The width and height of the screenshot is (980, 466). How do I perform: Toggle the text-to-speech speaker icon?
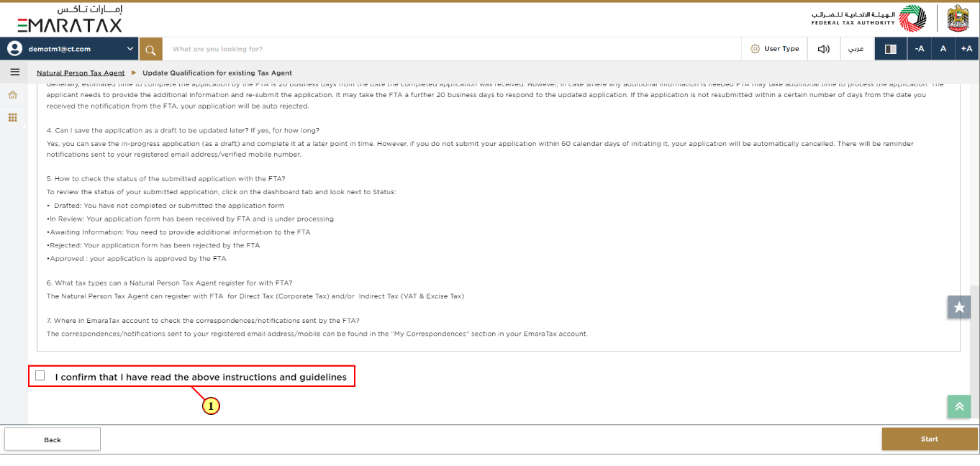click(824, 49)
